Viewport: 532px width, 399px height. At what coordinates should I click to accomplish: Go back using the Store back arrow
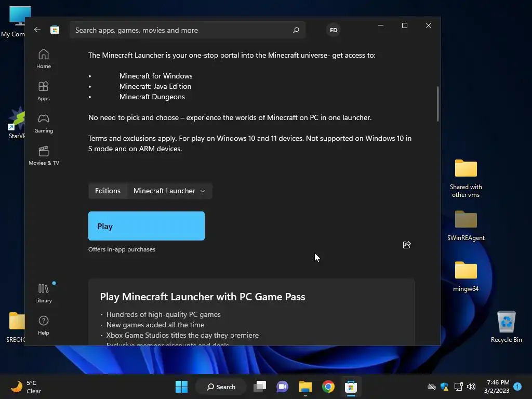pyautogui.click(x=37, y=30)
